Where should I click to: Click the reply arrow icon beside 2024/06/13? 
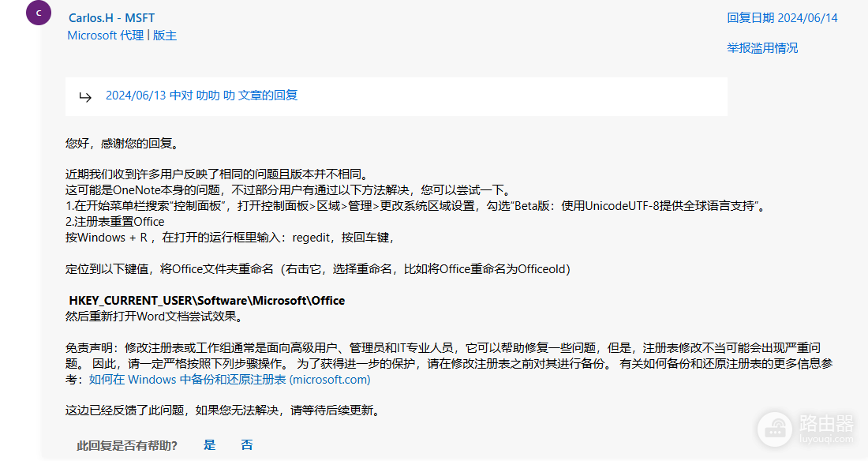tap(85, 98)
